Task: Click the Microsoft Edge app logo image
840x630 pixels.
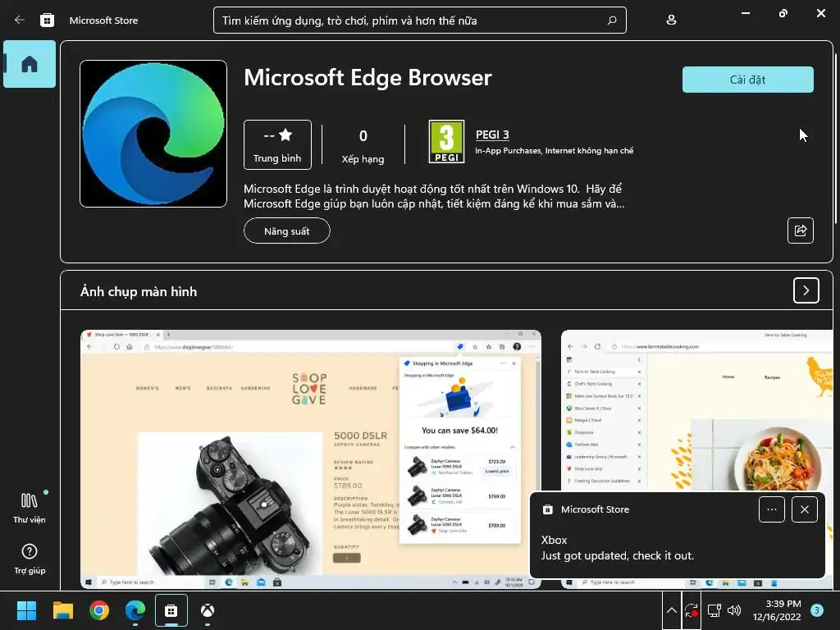Action: pos(153,134)
